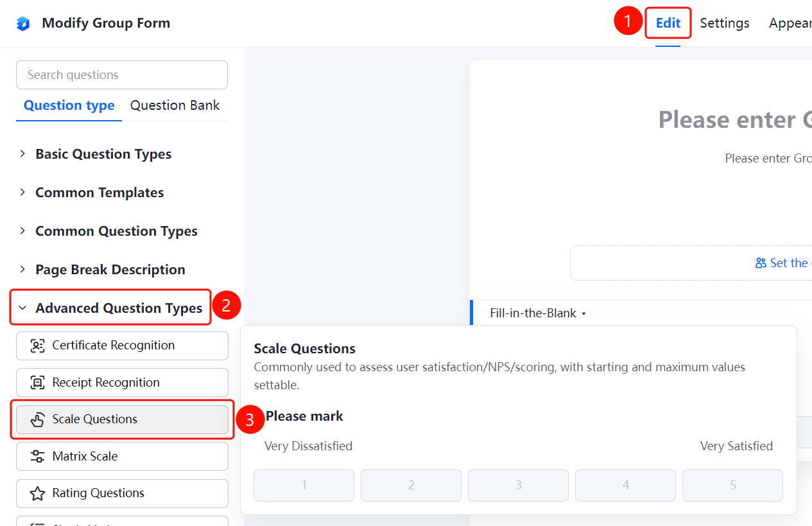Click the Matrix Scale sliders icon
The width and height of the screenshot is (812, 526).
[x=37, y=457]
